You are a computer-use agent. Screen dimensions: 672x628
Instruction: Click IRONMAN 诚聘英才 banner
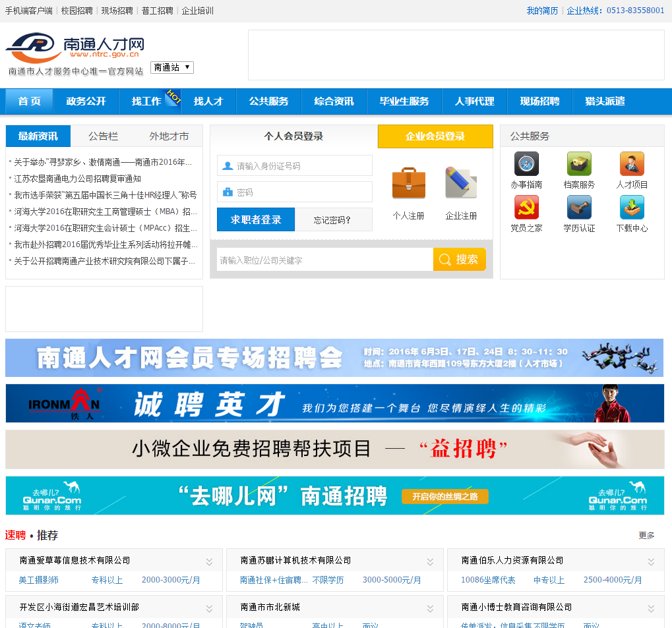coord(335,403)
